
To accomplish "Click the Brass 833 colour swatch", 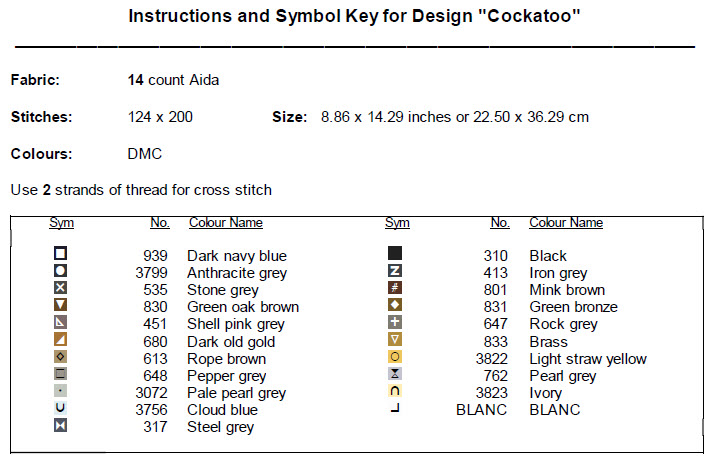I will click(x=395, y=340).
